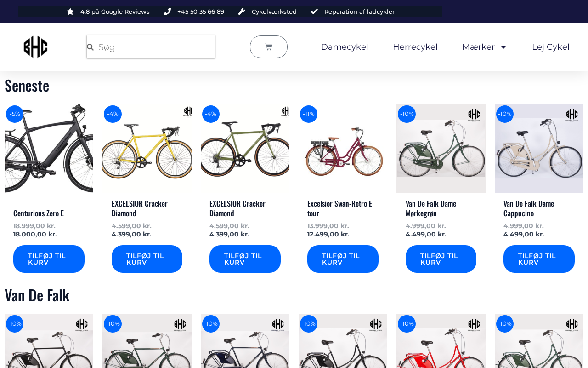This screenshot has height=368, width=588.
Task: Open the Excelsior Swan-Retro E tour image
Action: [343, 148]
